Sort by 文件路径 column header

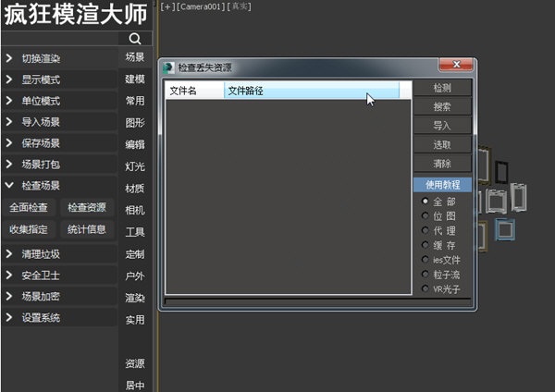[x=312, y=91]
